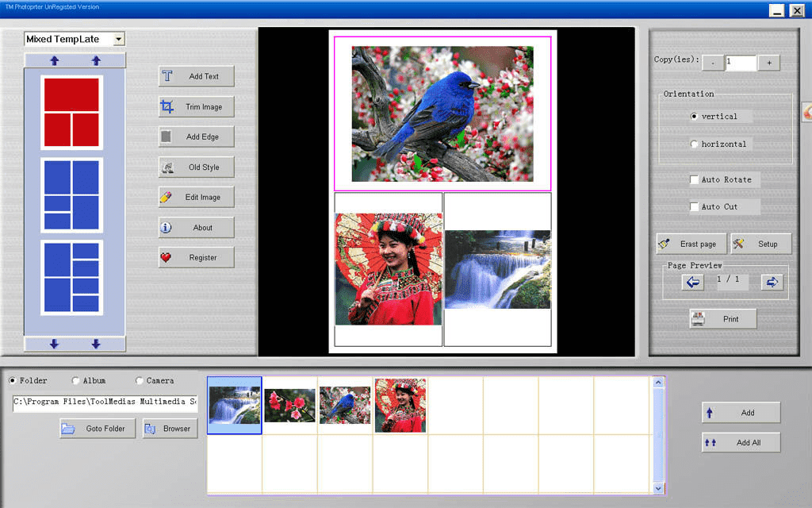Go to next page preview arrow
The width and height of the screenshot is (812, 508).
772,282
